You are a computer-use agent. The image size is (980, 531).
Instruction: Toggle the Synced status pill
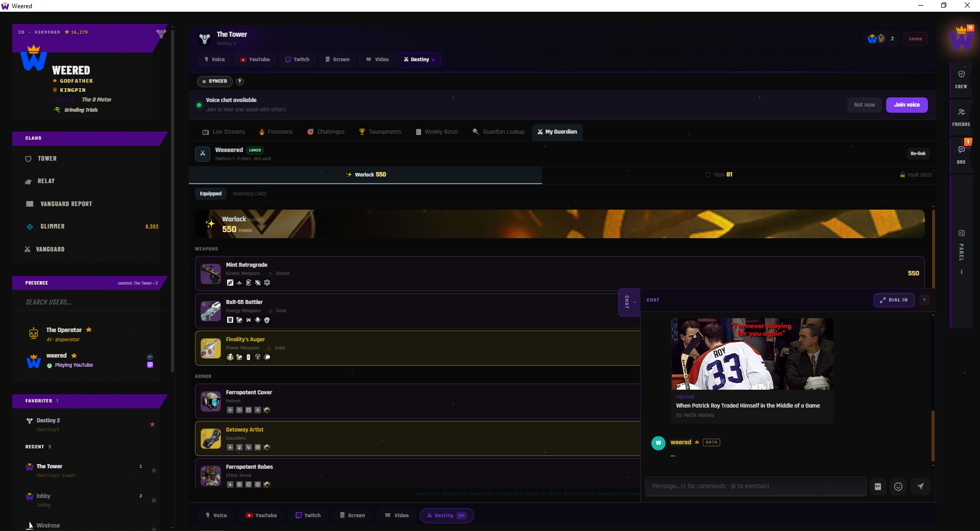pyautogui.click(x=215, y=81)
